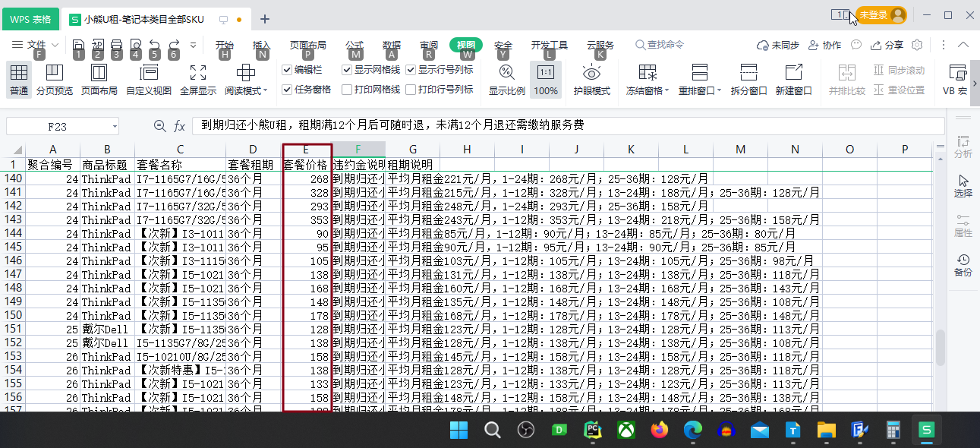Click the Undo arrow
The height and width of the screenshot is (448, 980).
click(x=155, y=45)
